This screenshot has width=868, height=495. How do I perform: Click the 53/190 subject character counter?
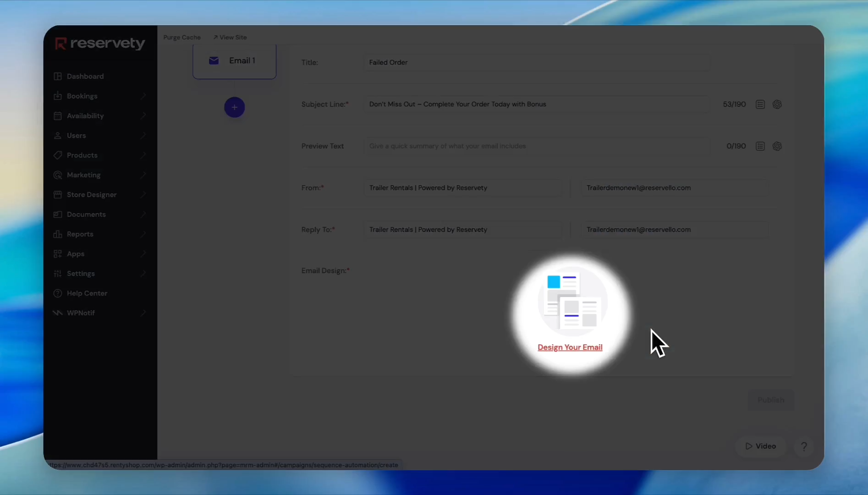click(x=734, y=104)
